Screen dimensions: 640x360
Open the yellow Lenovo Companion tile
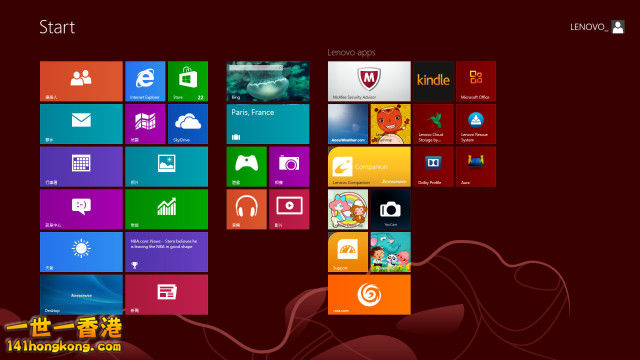pos(369,167)
